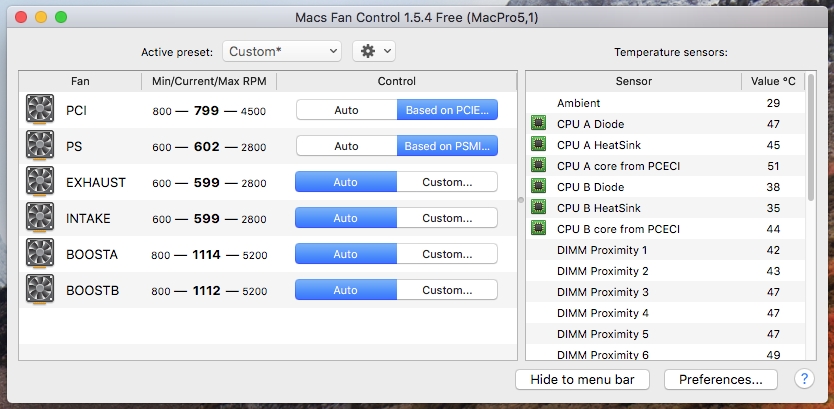This screenshot has width=834, height=409.
Task: Select CPU B core from PCECI text
Action: (x=619, y=229)
